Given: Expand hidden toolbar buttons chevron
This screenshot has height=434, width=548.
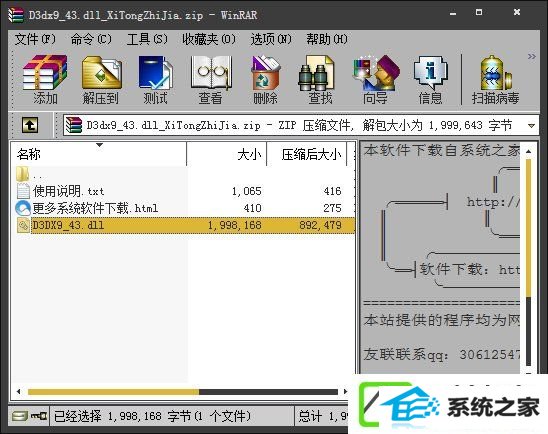Looking at the screenshot, I should 532,57.
